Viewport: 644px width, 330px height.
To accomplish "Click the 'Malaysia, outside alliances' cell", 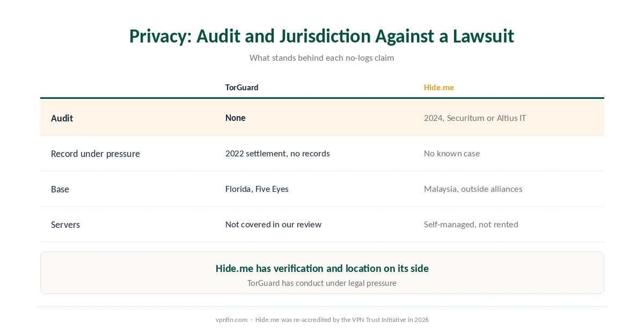I will [473, 189].
